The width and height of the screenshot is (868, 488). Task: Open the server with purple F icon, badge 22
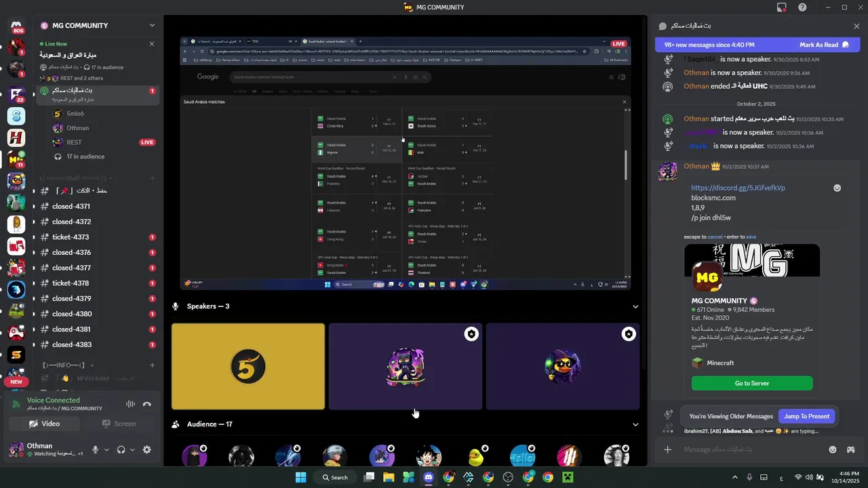click(x=16, y=94)
